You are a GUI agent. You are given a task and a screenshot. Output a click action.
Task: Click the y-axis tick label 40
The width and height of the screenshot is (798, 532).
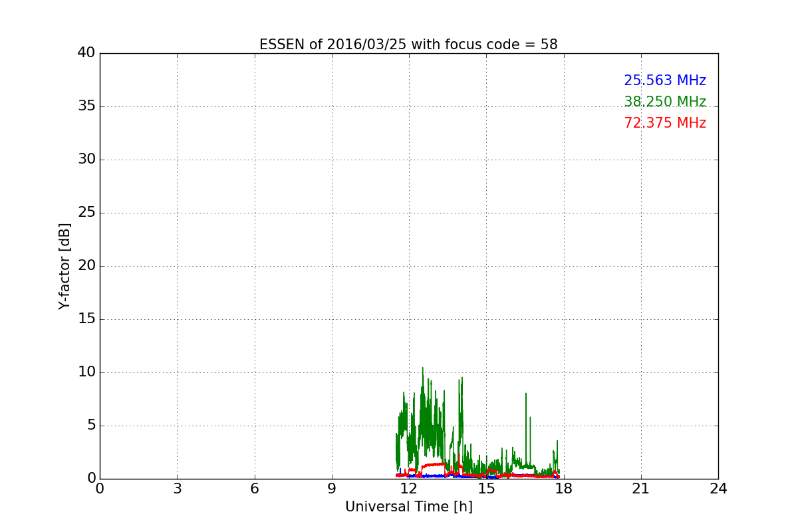[x=86, y=53]
